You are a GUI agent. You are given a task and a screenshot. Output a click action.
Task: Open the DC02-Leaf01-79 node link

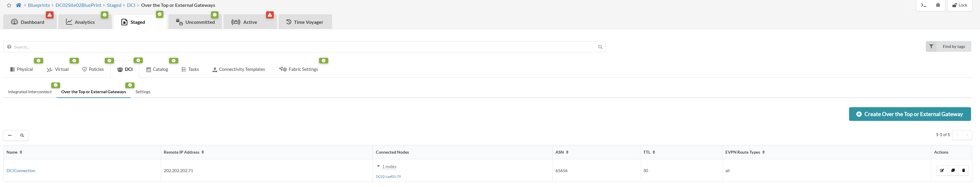tap(388, 177)
